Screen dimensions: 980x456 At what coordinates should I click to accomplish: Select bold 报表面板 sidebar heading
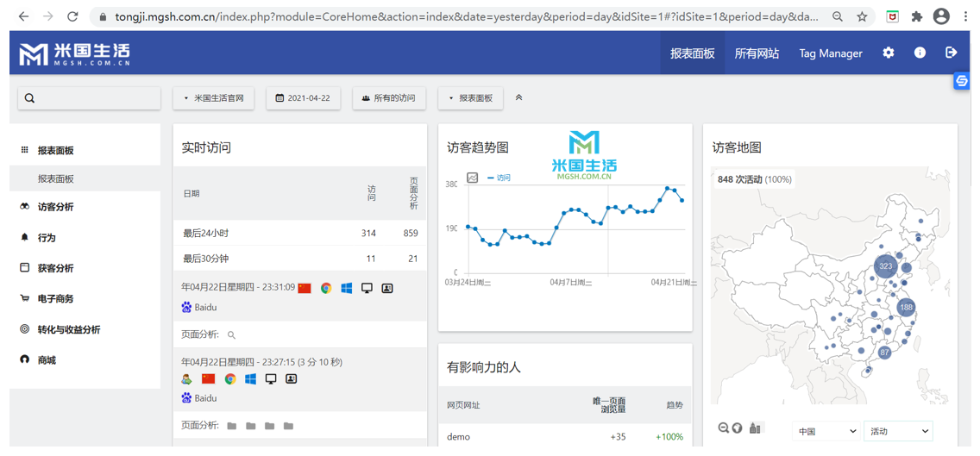55,151
